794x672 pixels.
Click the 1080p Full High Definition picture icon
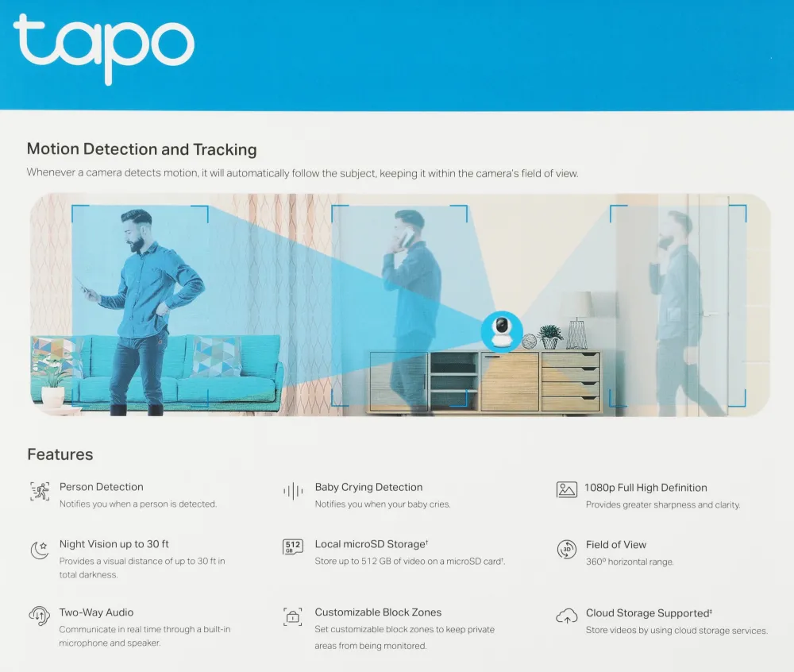point(567,489)
